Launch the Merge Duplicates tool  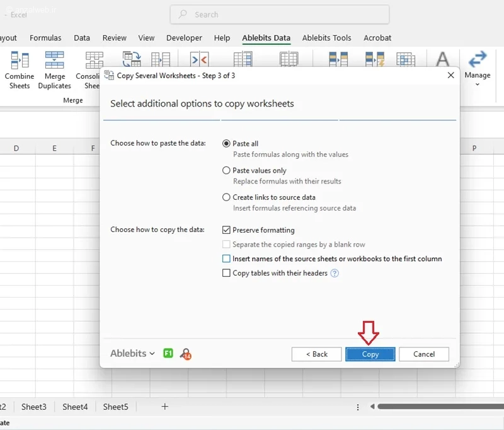pyautogui.click(x=54, y=71)
